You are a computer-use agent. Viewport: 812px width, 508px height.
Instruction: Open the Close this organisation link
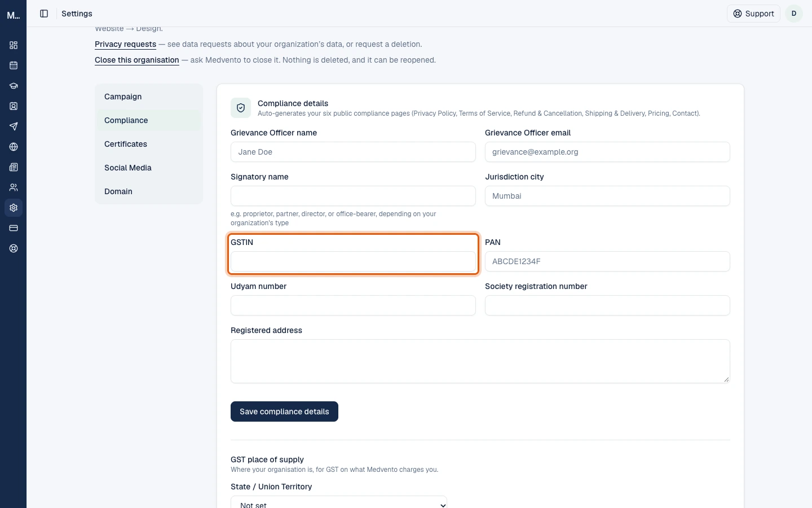click(x=137, y=60)
